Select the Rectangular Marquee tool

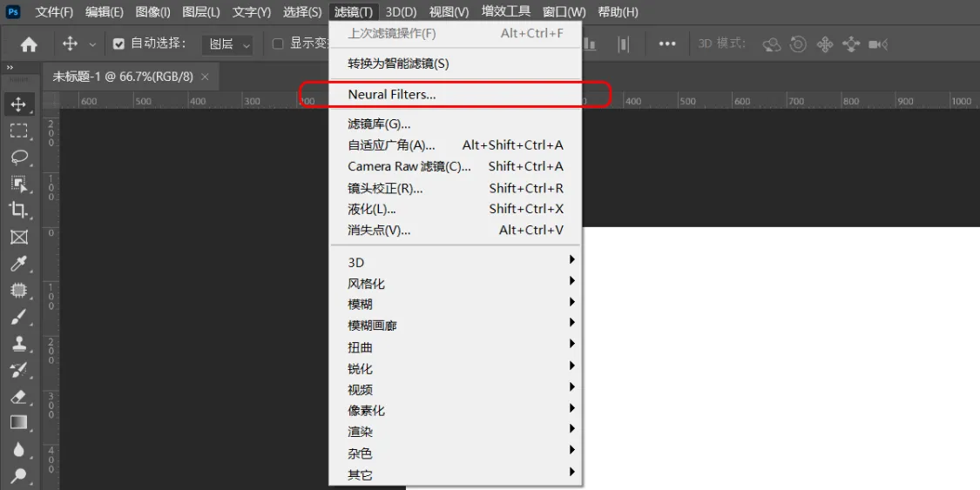coord(19,131)
